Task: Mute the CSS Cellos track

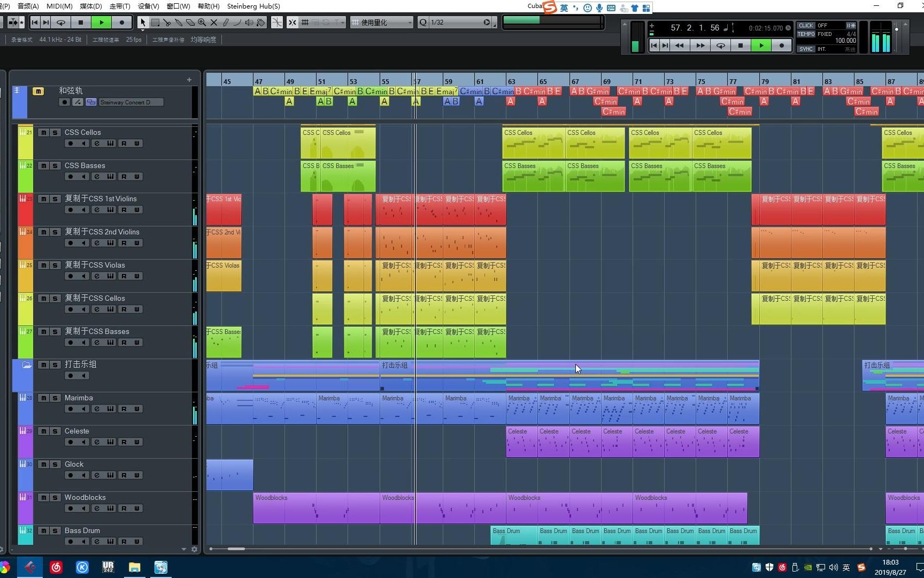Action: click(44, 133)
